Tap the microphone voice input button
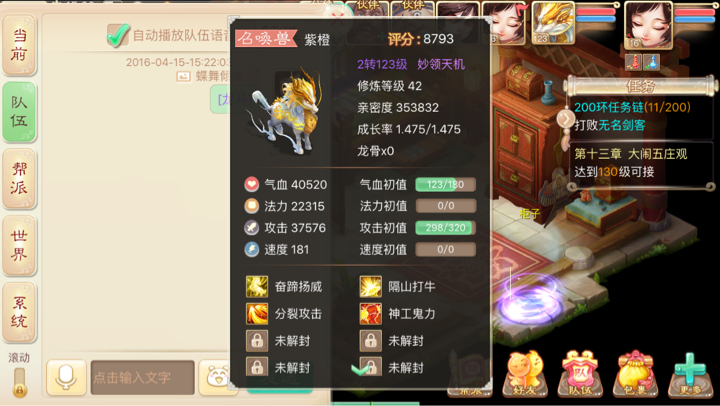Viewport: 720px width, 406px height. (66, 378)
